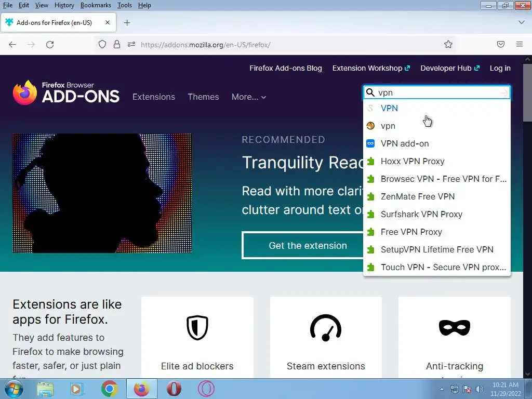
Task: Choose the Hoxx VPN Proxy suggestion
Action: click(436, 161)
